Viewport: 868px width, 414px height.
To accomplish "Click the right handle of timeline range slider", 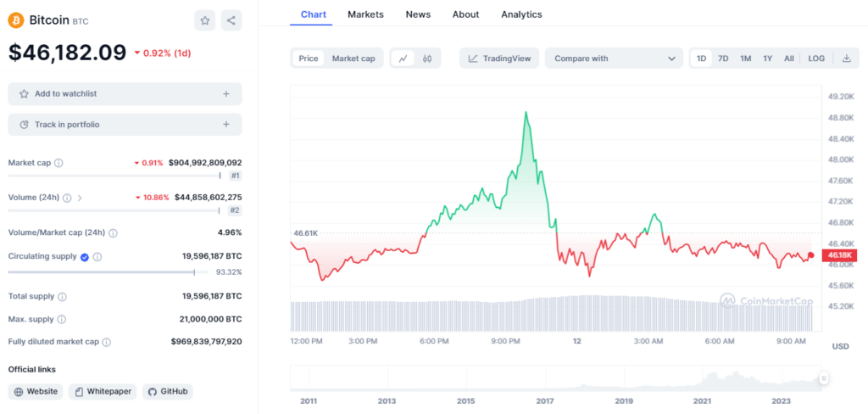I will [x=822, y=378].
